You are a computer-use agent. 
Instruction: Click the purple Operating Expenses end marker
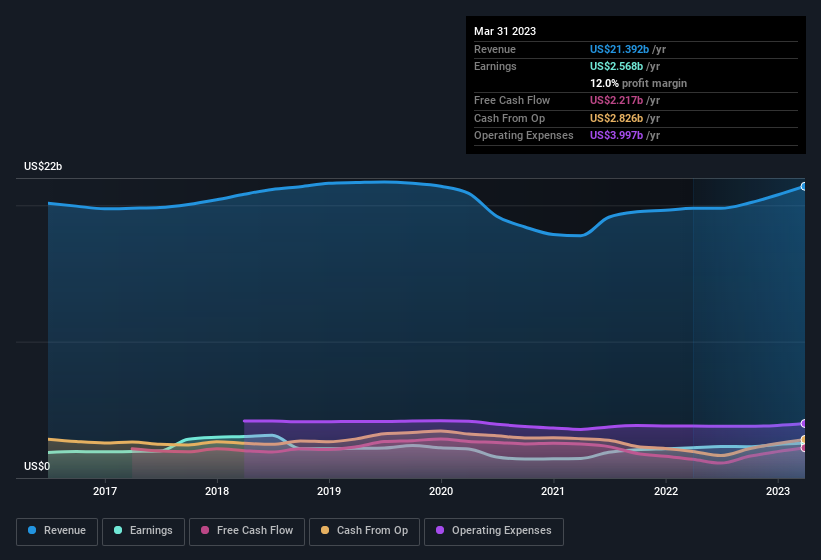coord(804,423)
